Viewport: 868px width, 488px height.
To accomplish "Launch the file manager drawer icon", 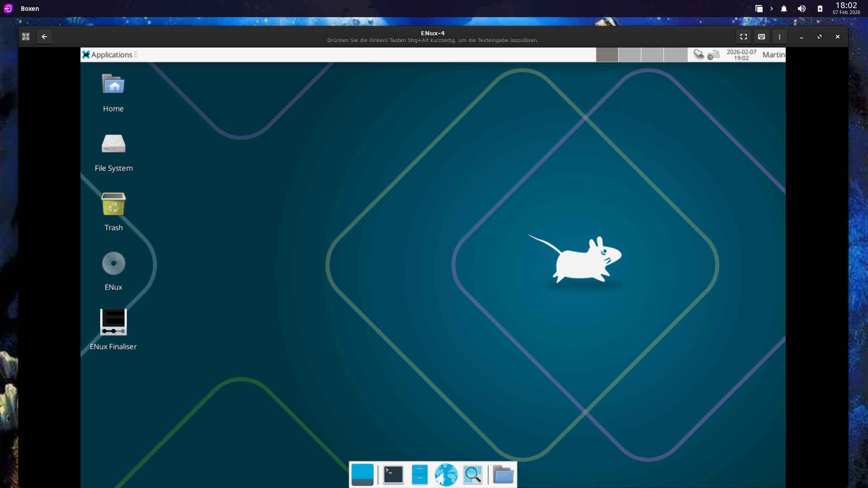I will point(420,475).
